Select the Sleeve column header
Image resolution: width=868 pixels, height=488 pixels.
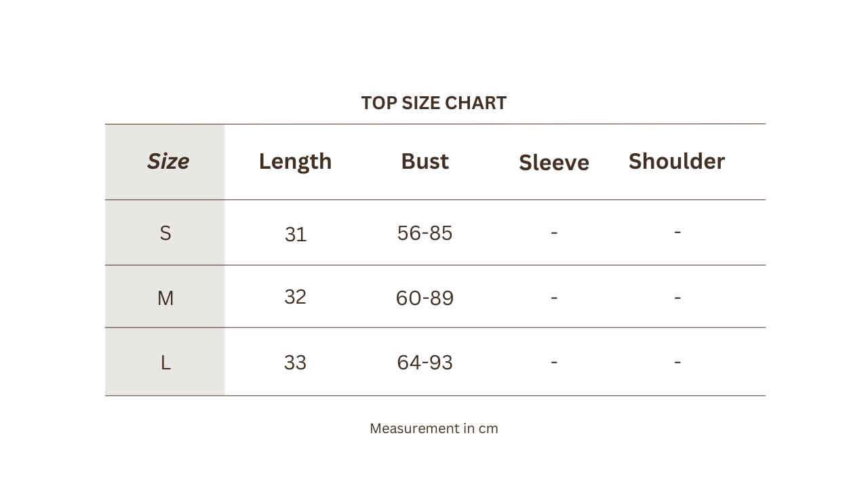click(554, 163)
